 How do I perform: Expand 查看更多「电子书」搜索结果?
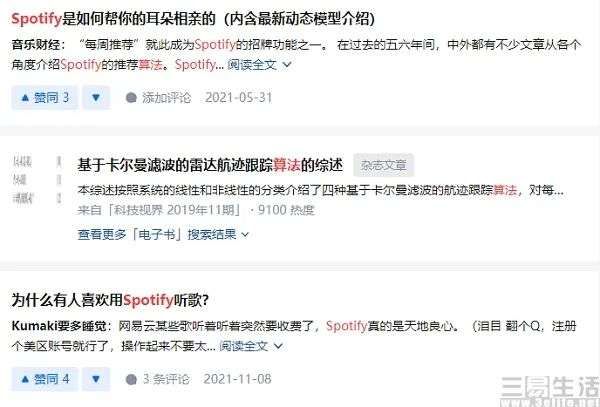coord(163,234)
